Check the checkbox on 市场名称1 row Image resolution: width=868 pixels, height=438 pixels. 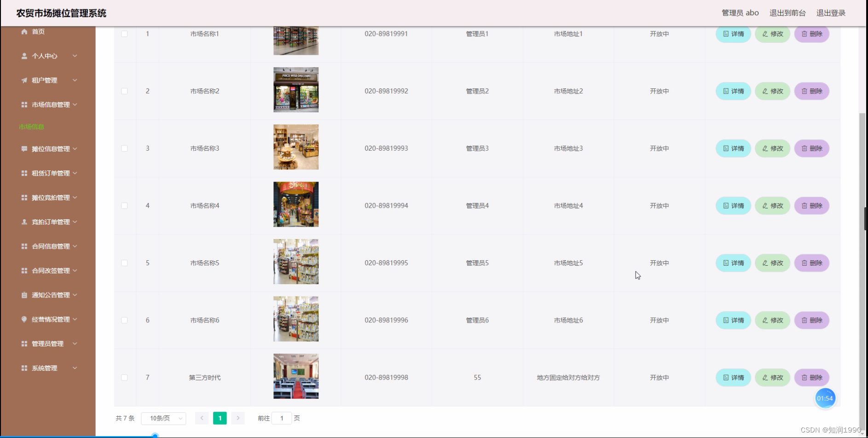124,34
